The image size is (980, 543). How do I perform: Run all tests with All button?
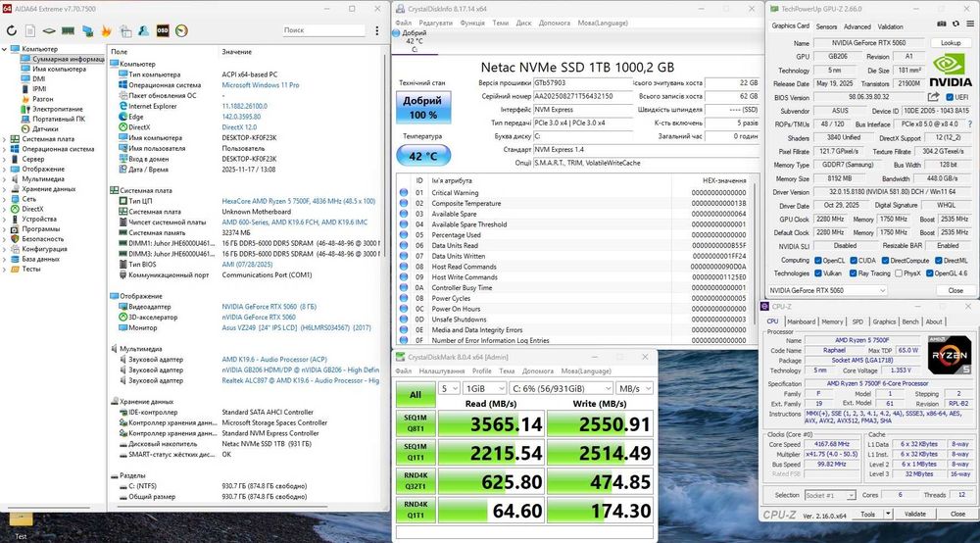tap(415, 395)
